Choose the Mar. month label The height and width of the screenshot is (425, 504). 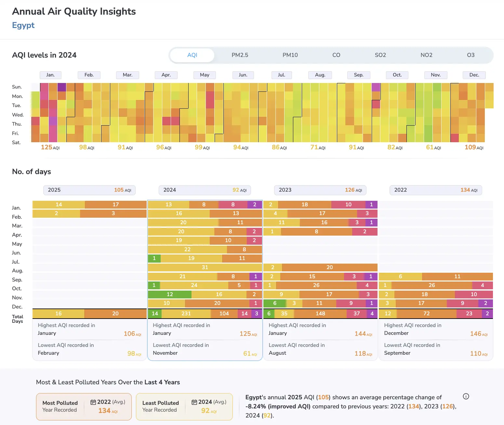pyautogui.click(x=127, y=75)
